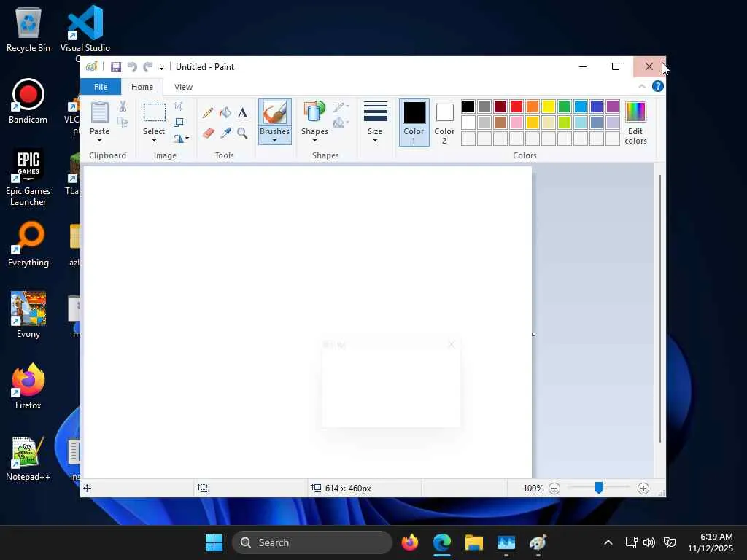The image size is (747, 560).
Task: Expand the Brushes dropdown arrow
Action: tap(275, 141)
